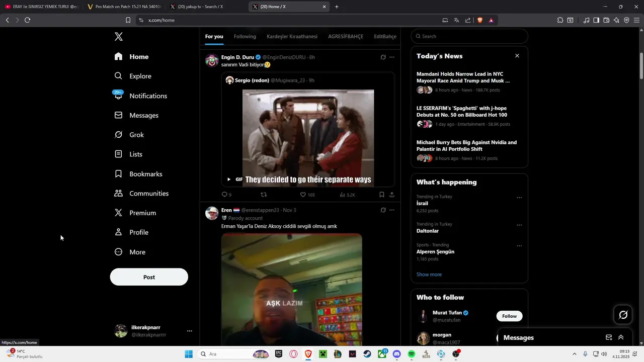Open the Kardeşler Kıraathanesi tab
This screenshot has width=644, height=362.
tap(292, 36)
